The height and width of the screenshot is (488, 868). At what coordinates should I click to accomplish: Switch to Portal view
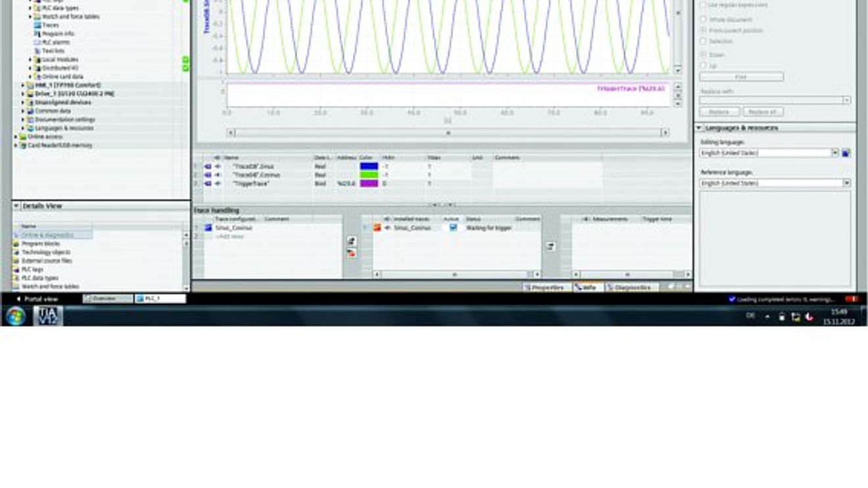coord(38,299)
